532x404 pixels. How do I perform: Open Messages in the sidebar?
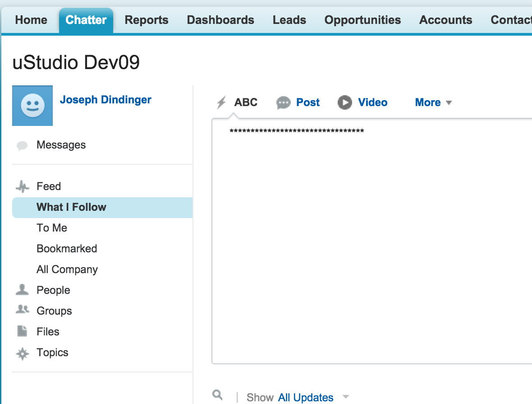pyautogui.click(x=61, y=145)
